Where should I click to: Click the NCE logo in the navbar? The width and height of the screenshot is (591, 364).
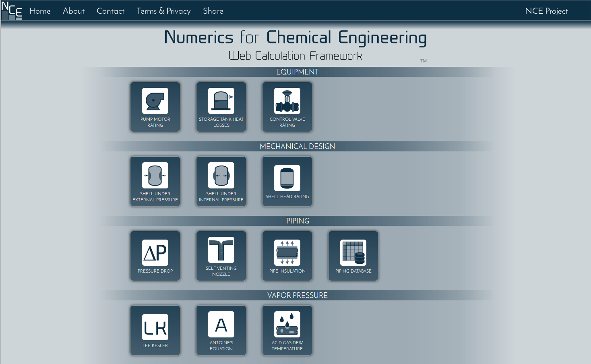click(x=12, y=11)
